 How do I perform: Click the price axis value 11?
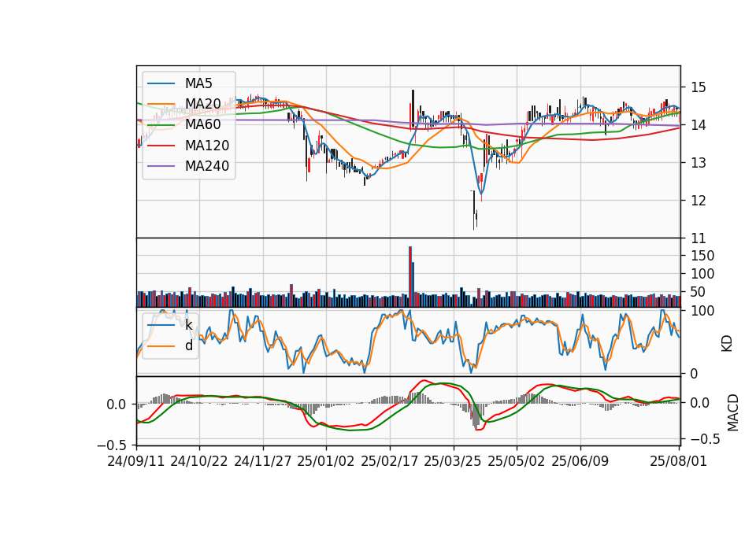pyautogui.click(x=699, y=238)
